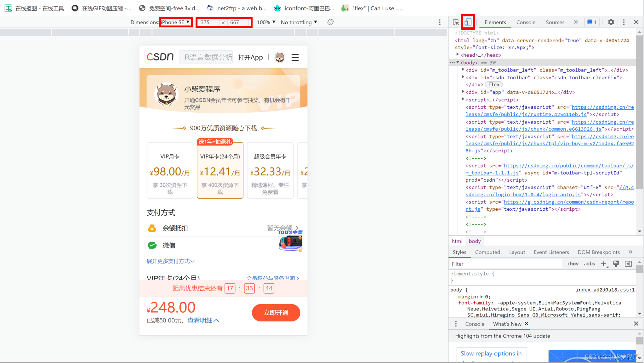
Task: Close the bottom drawer panel
Action: pos(636,323)
